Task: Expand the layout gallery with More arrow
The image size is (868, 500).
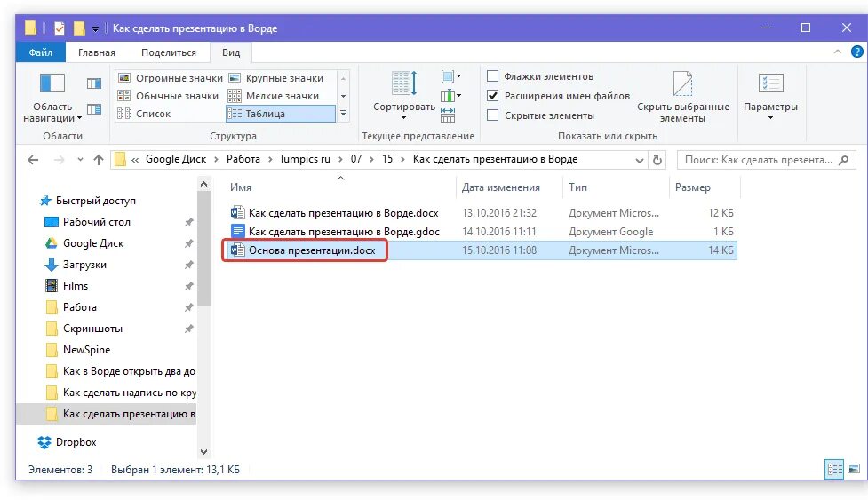Action: [343, 114]
